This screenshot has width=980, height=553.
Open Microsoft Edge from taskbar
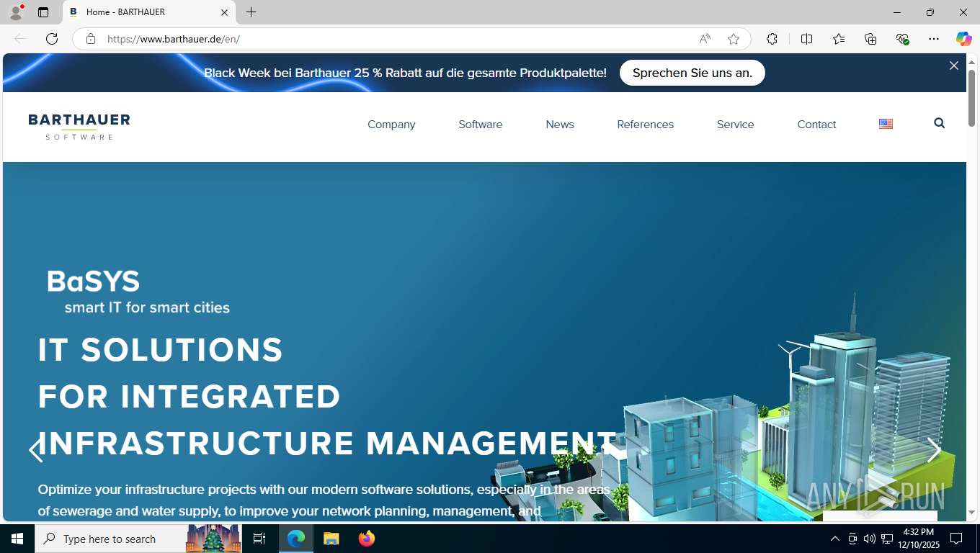[296, 539]
